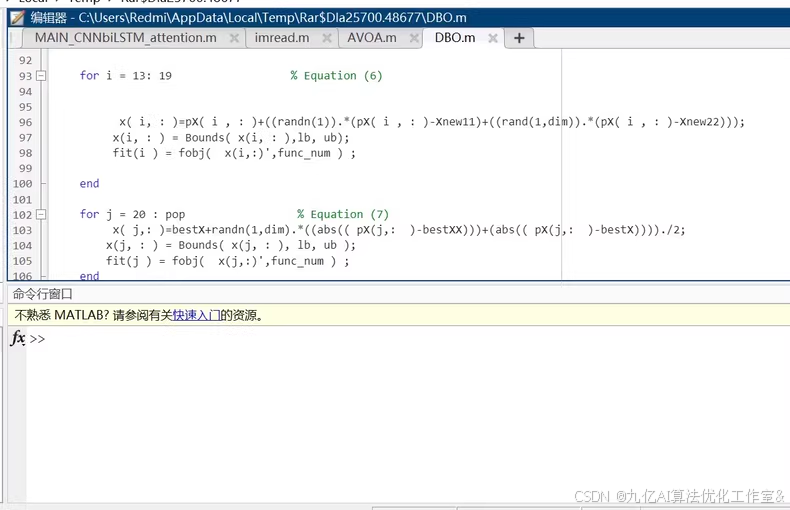Click the '% Equation (7)' comment
This screenshot has width=790, height=510.
[343, 214]
